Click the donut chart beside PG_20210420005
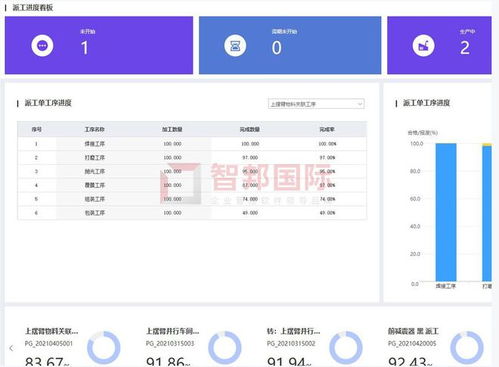 pyautogui.click(x=467, y=347)
